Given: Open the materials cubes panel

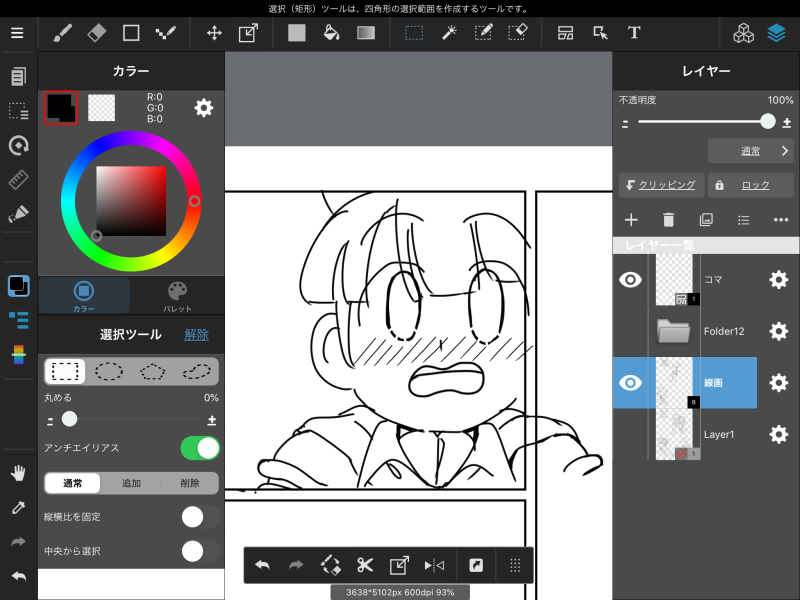Looking at the screenshot, I should coord(743,33).
